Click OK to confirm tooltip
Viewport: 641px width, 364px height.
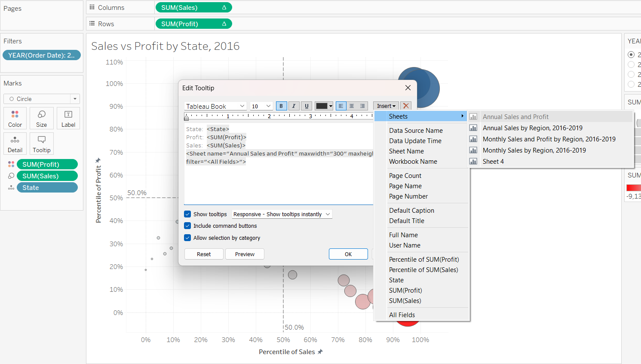pos(348,254)
